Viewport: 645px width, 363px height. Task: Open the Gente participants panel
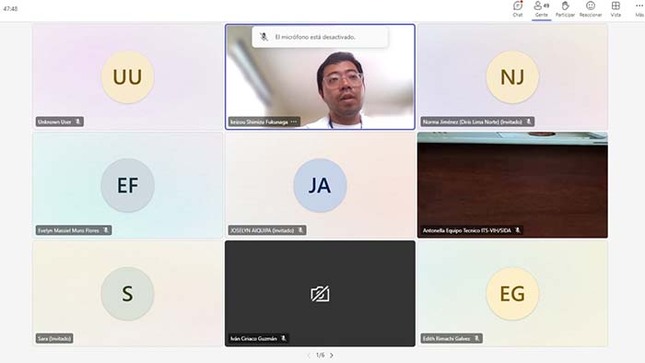pos(541,9)
